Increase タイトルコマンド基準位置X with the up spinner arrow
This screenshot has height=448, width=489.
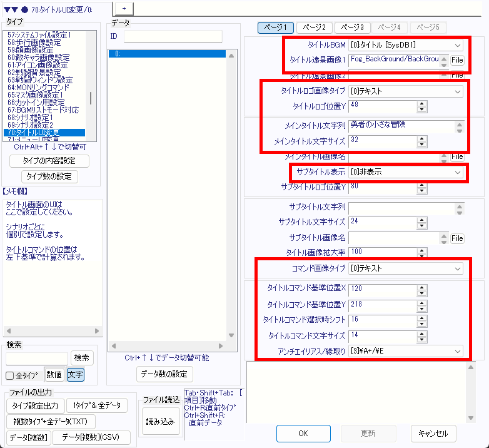click(x=421, y=286)
